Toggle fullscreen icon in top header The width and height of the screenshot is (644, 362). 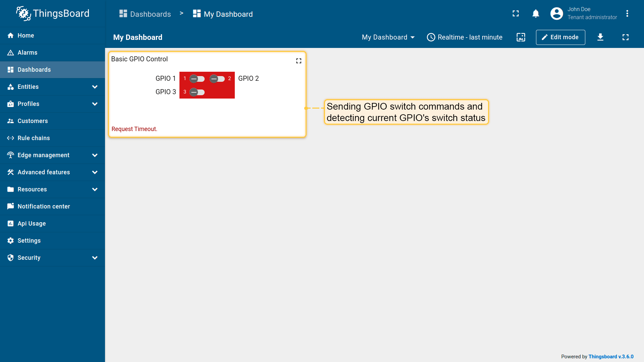click(516, 13)
